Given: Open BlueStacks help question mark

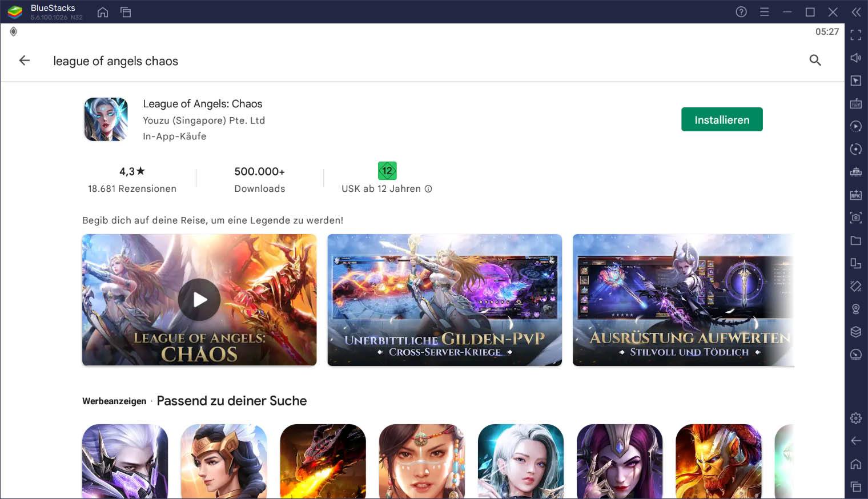Looking at the screenshot, I should tap(741, 12).
